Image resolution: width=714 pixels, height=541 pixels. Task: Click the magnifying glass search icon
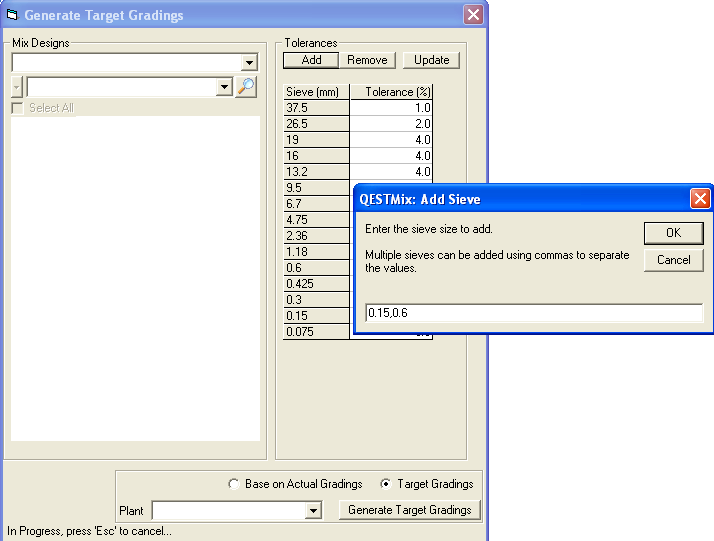(246, 87)
